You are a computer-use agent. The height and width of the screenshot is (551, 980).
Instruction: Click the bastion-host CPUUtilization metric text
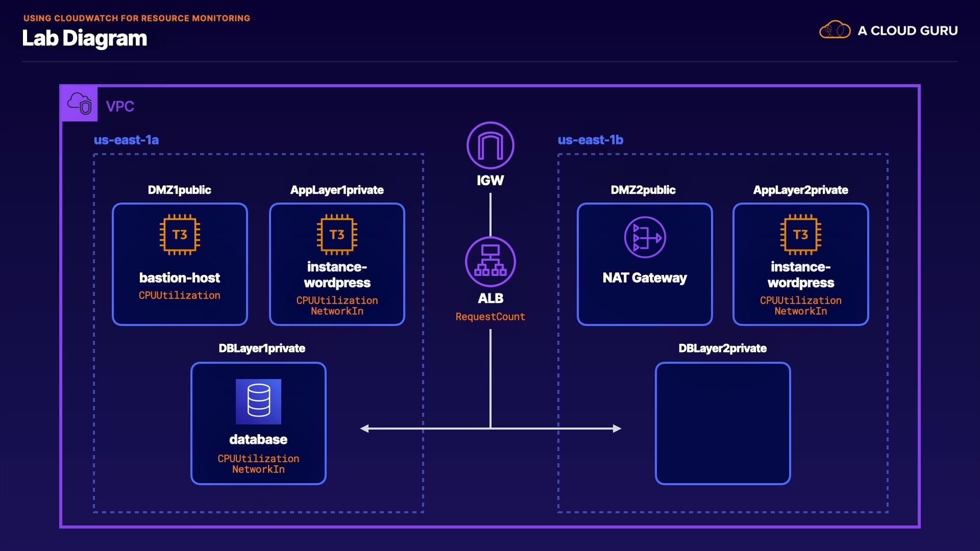(x=180, y=295)
